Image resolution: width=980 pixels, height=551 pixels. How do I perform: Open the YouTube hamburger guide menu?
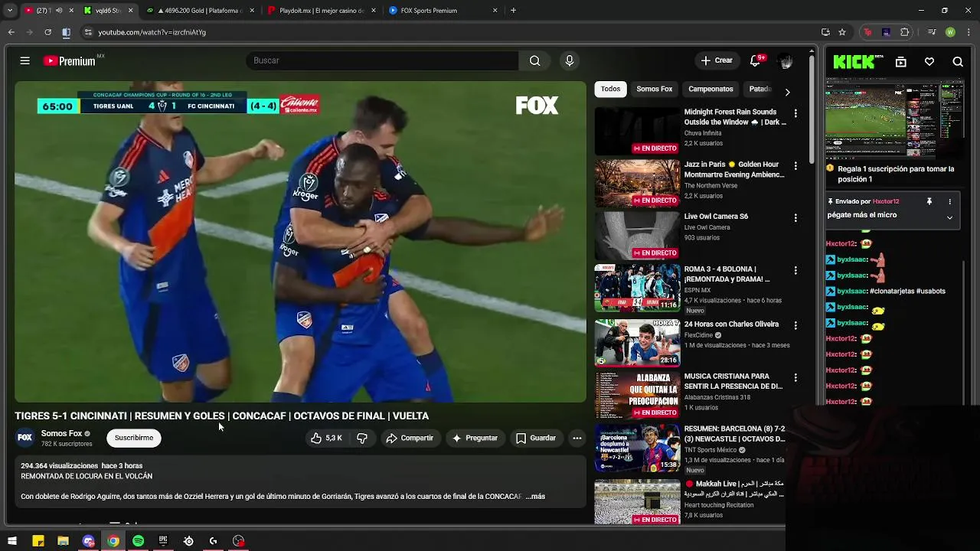[24, 60]
